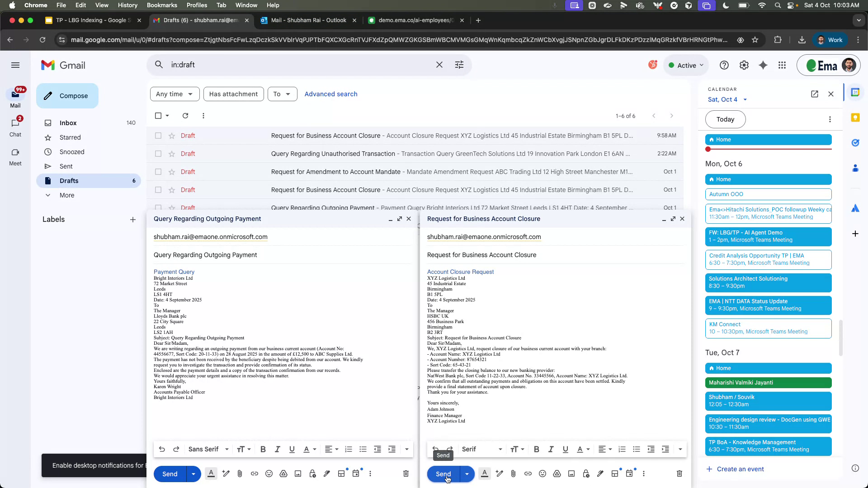Select the first draft's checkbox
Screen dimensions: 868x488
(158, 136)
